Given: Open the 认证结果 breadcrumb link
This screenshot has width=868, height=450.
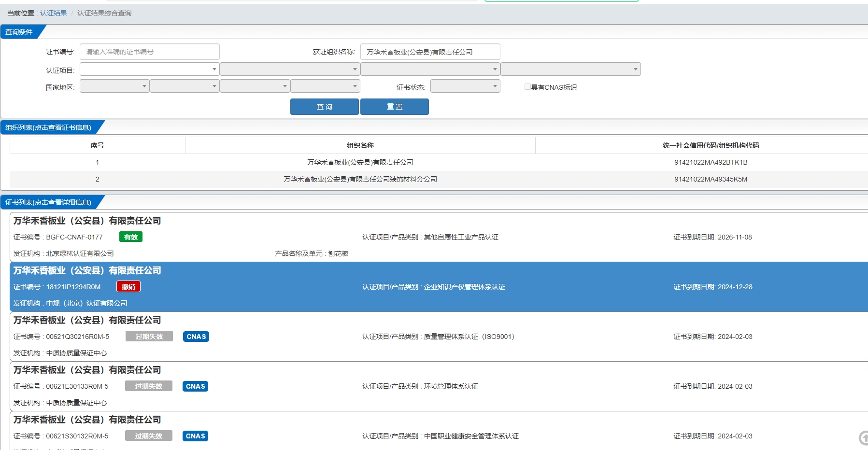Looking at the screenshot, I should click(x=54, y=13).
